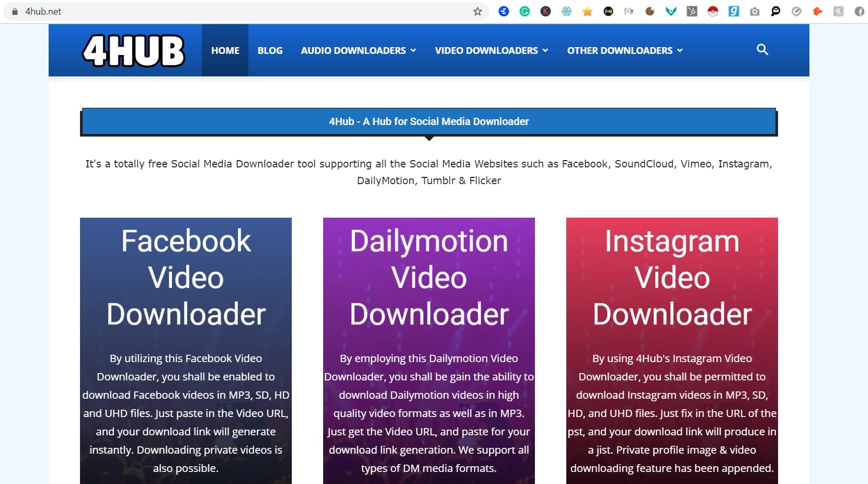The height and width of the screenshot is (484, 868).
Task: Open the dark circle K extension
Action: (x=545, y=11)
